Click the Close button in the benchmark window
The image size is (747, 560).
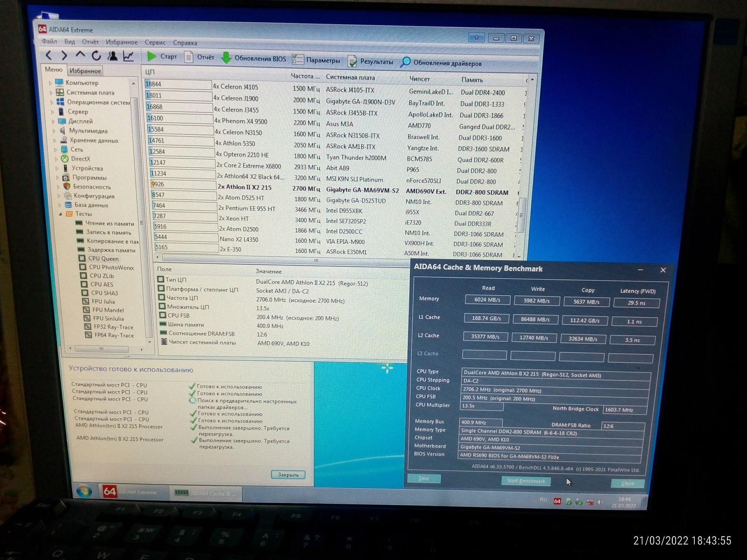click(x=627, y=483)
